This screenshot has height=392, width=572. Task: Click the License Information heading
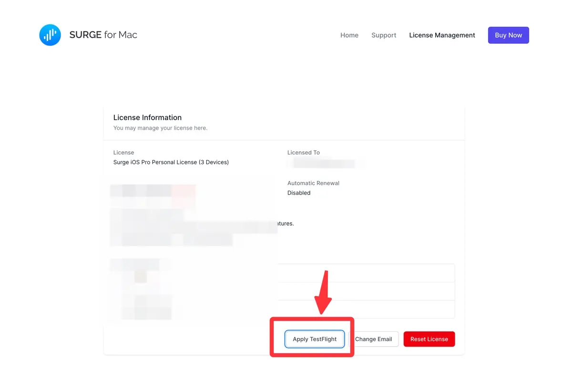pyautogui.click(x=147, y=117)
